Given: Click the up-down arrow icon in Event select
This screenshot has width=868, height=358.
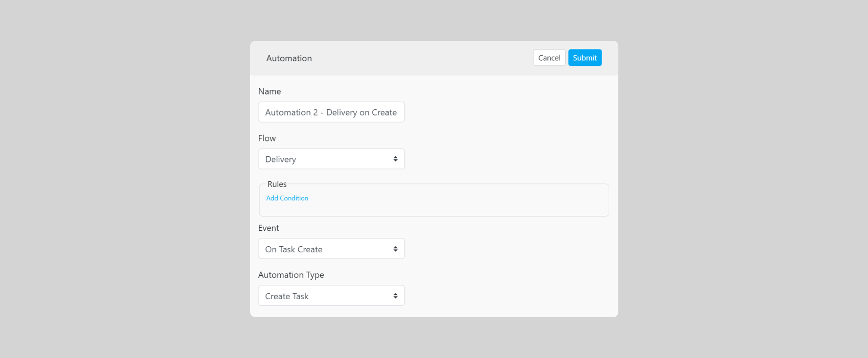Looking at the screenshot, I should point(395,249).
